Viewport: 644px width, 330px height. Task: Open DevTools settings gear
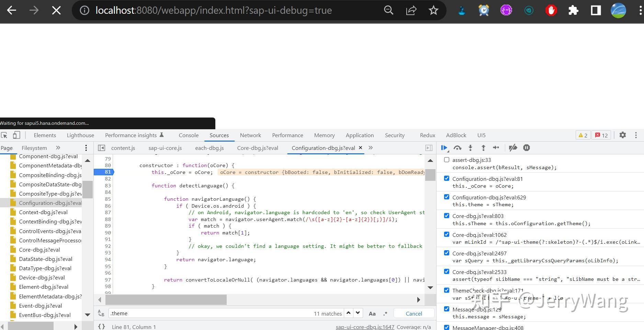point(623,135)
